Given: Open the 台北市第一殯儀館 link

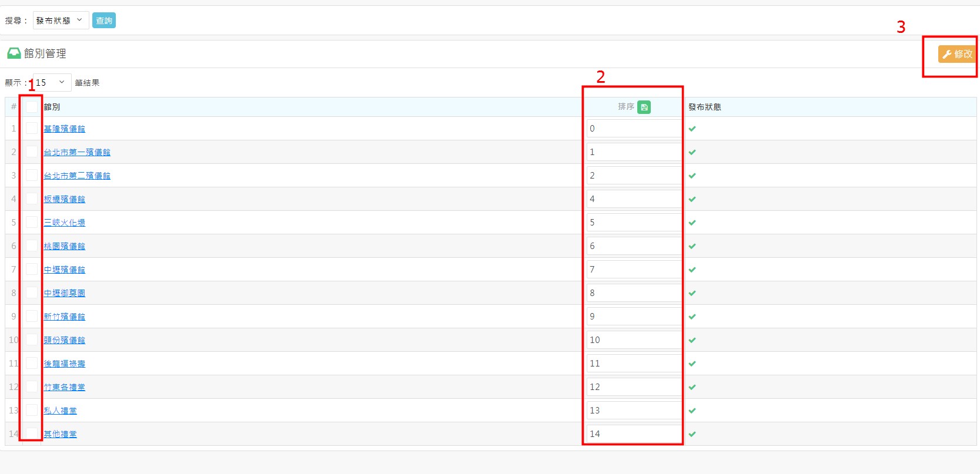Looking at the screenshot, I should [x=77, y=152].
